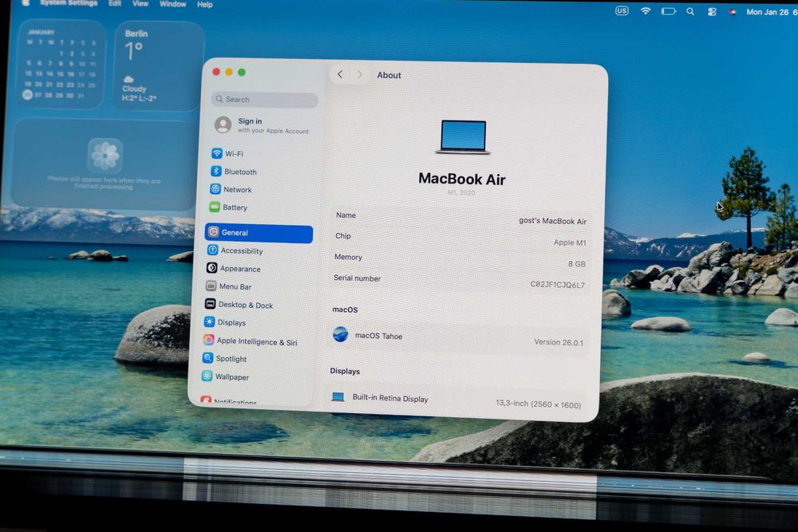Click the battery status icon in menu bar
Screen dimensions: 798x532
coord(668,10)
